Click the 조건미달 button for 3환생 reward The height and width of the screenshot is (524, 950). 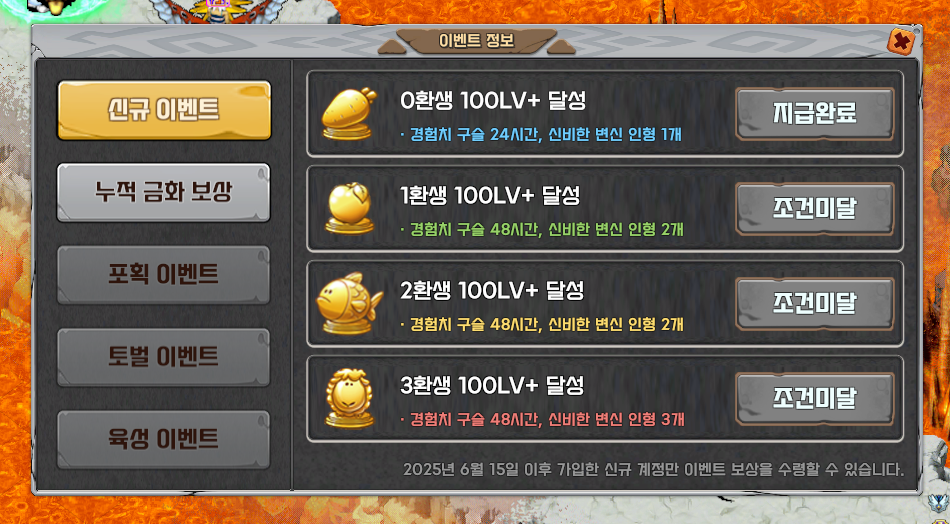pos(815,399)
